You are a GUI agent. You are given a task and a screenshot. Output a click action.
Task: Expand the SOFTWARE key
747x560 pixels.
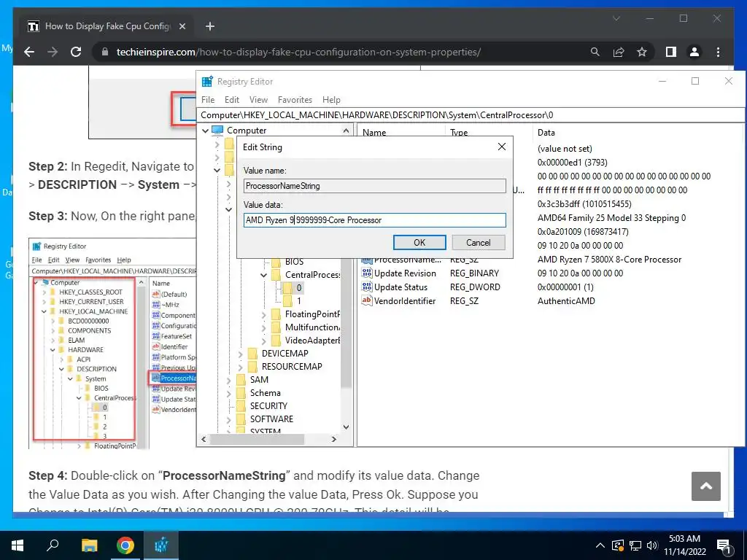click(228, 419)
